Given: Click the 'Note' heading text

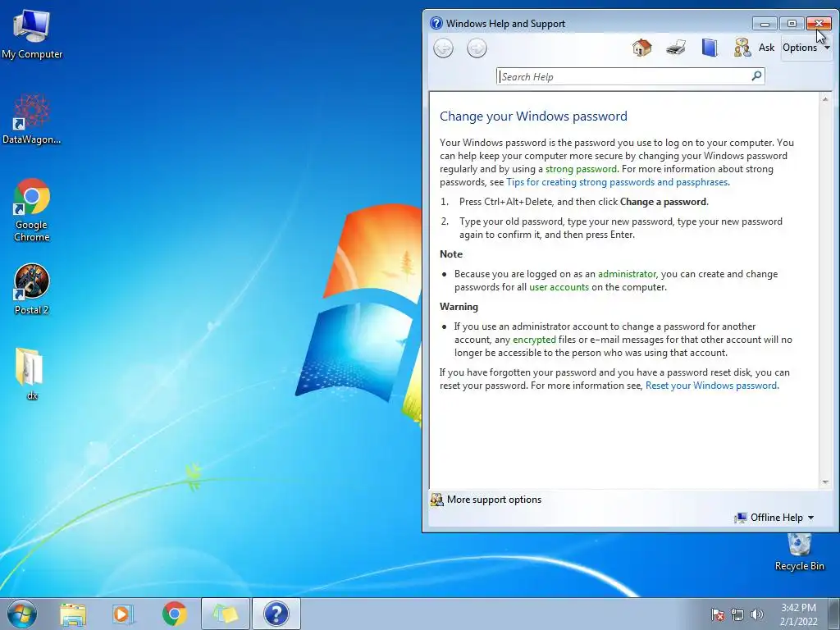Looking at the screenshot, I should pos(451,254).
